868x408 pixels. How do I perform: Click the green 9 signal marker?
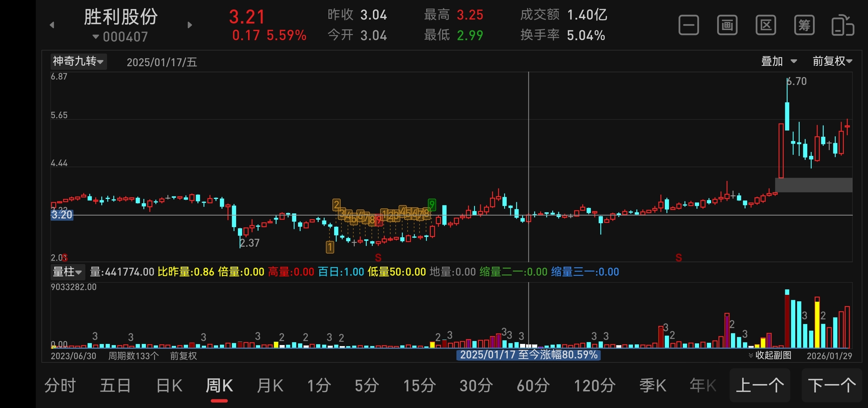click(x=431, y=205)
